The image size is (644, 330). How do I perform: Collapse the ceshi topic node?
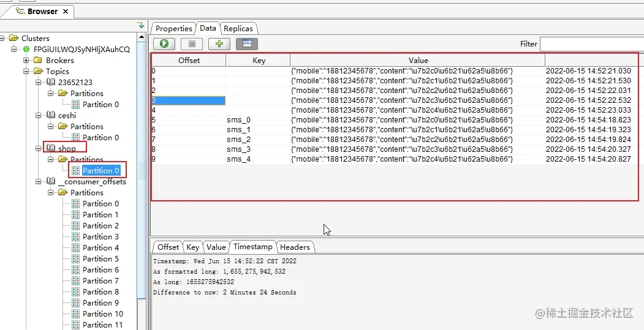click(x=39, y=115)
